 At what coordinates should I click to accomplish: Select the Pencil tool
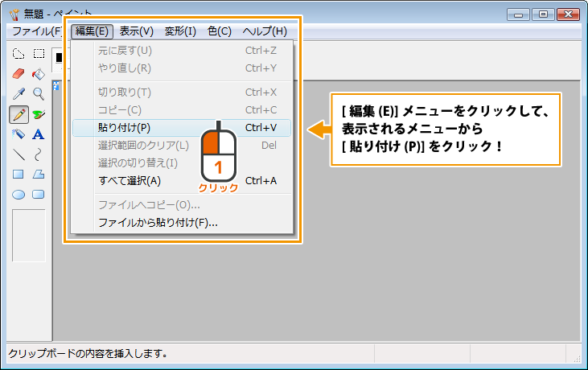(19, 114)
